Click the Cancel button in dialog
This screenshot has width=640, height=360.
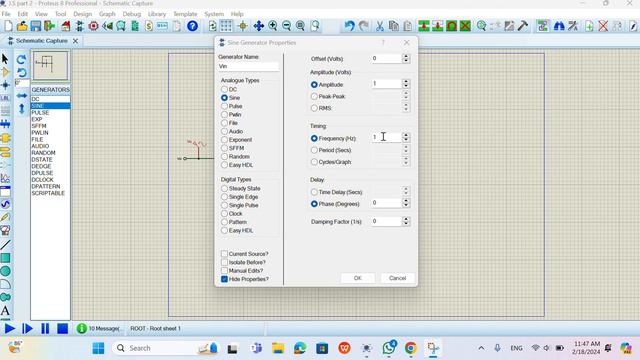[398, 278]
